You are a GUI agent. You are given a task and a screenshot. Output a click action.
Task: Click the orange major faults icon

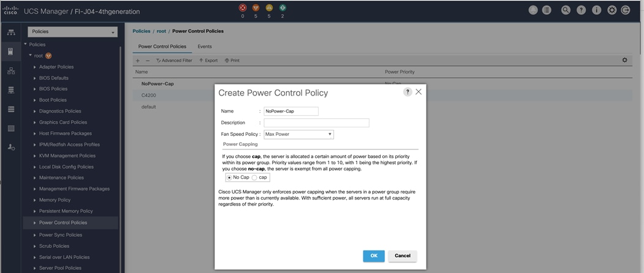(x=256, y=8)
